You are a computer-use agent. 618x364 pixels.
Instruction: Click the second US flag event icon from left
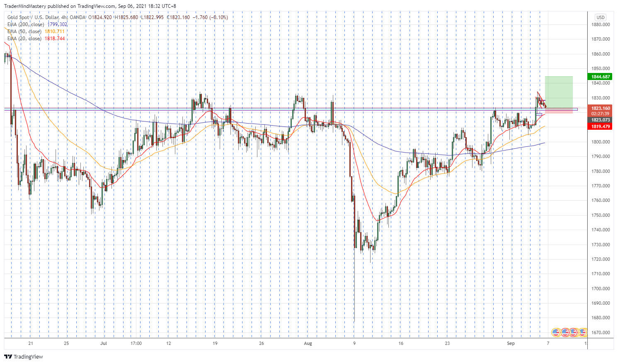tap(565, 332)
